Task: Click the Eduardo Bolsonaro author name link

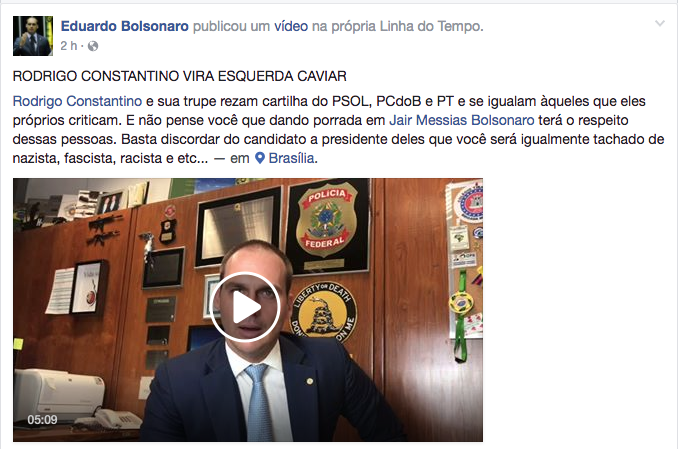Action: coord(125,26)
